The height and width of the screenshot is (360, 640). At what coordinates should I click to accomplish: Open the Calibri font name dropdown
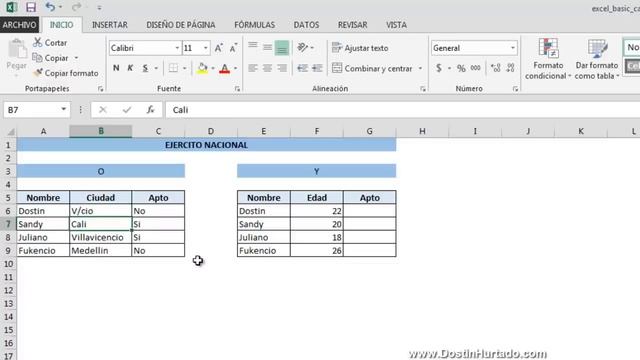pos(177,48)
